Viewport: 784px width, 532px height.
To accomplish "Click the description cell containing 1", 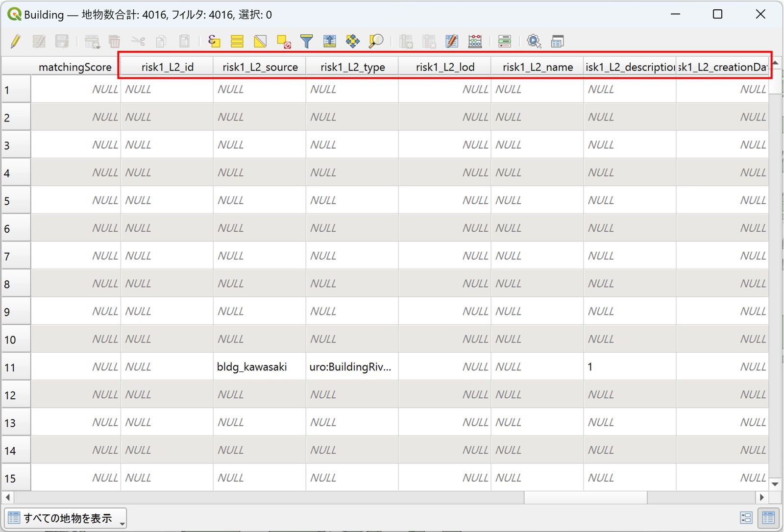I will click(x=630, y=367).
